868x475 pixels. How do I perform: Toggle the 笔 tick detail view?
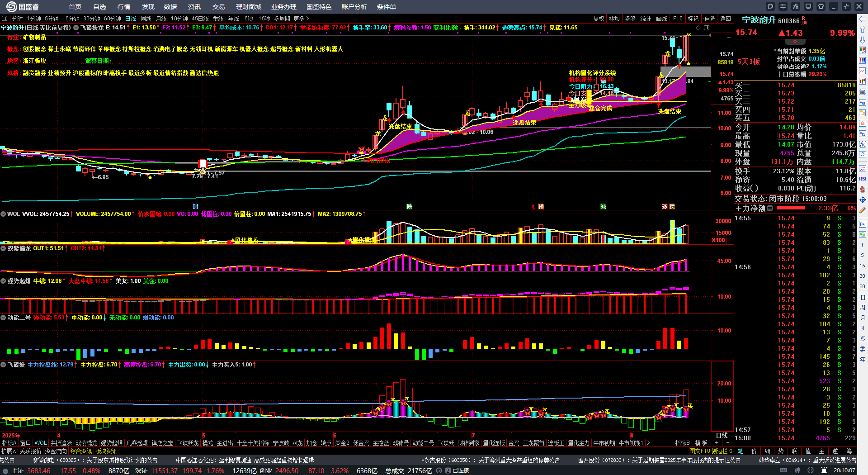point(741,451)
